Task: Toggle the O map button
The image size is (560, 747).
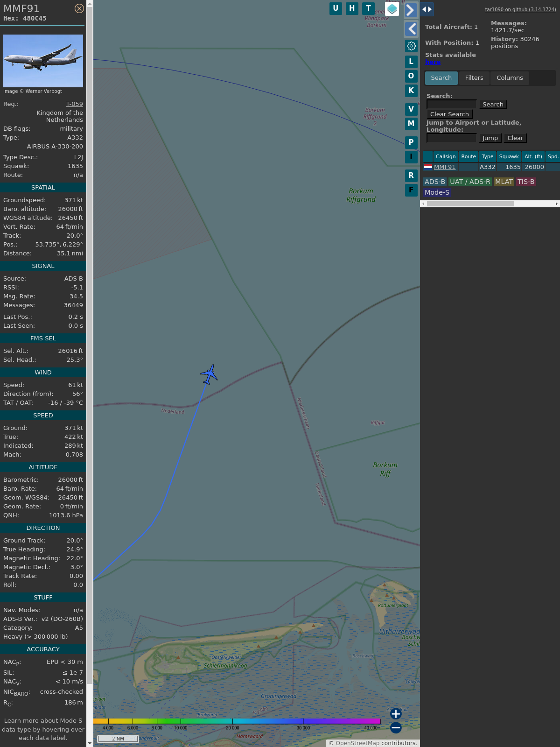Action: point(411,76)
